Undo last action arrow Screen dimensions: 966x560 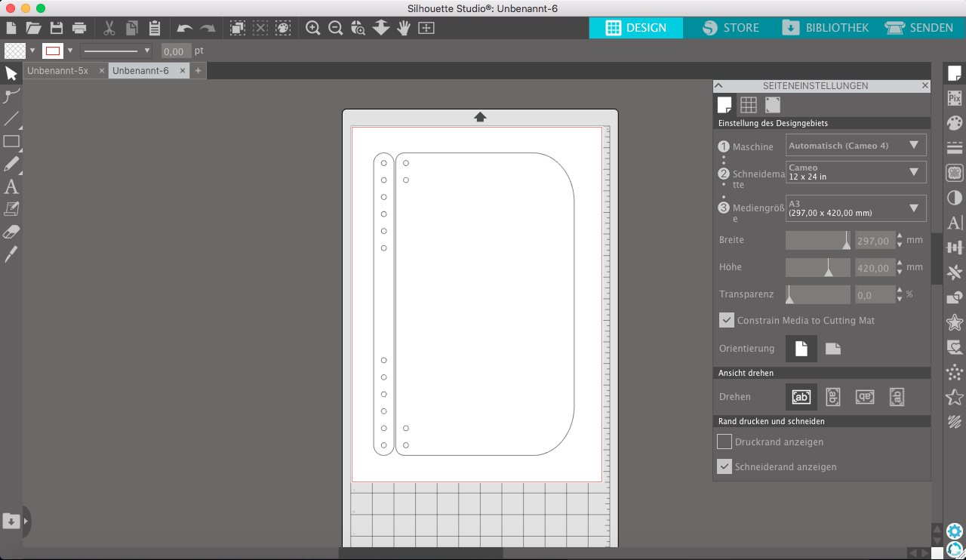[185, 28]
